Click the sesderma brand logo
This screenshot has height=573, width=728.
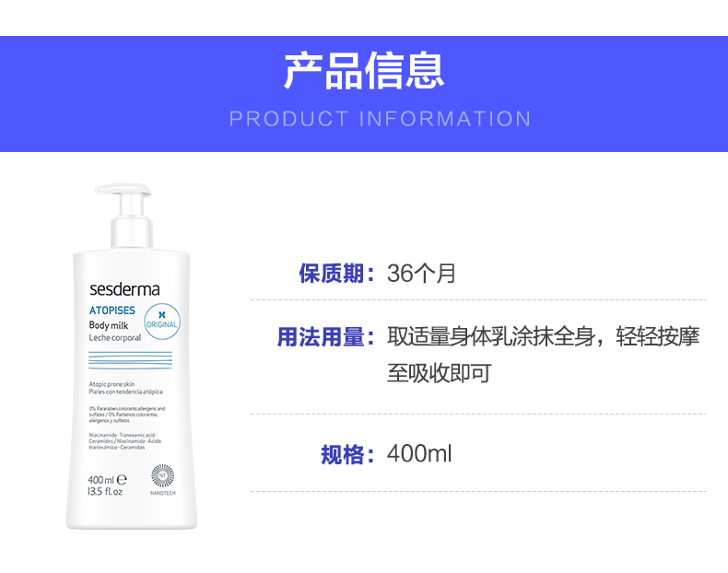click(x=124, y=289)
